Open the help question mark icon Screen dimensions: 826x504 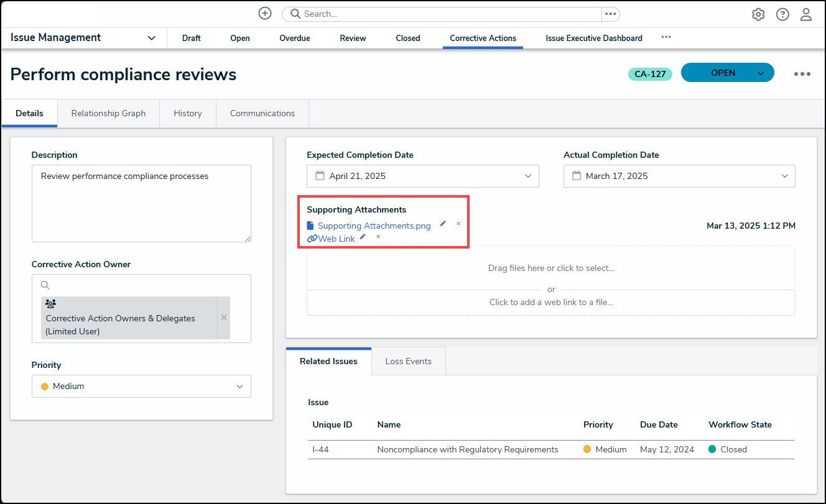tap(782, 14)
